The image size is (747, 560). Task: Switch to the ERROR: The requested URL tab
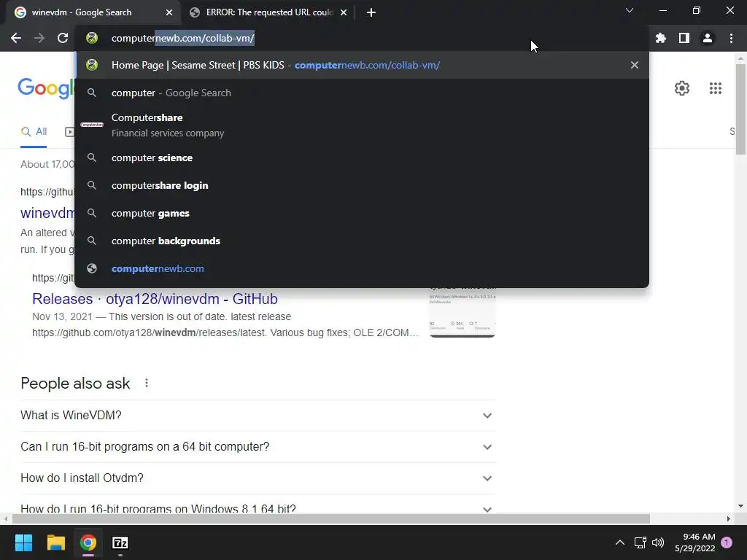(x=268, y=12)
